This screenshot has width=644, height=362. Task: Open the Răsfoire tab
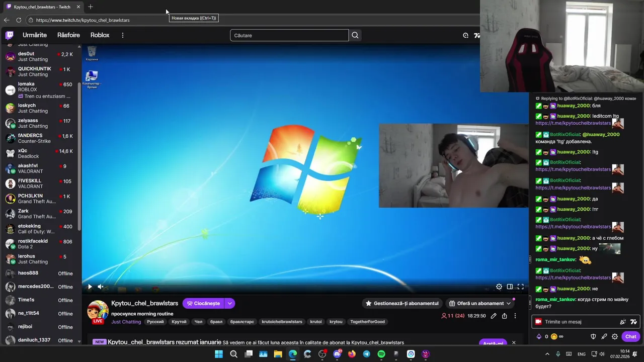(68, 35)
